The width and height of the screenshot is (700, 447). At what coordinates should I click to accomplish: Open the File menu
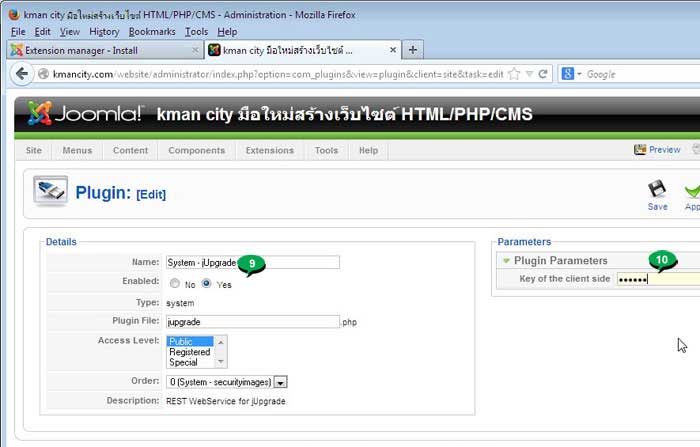pos(18,32)
